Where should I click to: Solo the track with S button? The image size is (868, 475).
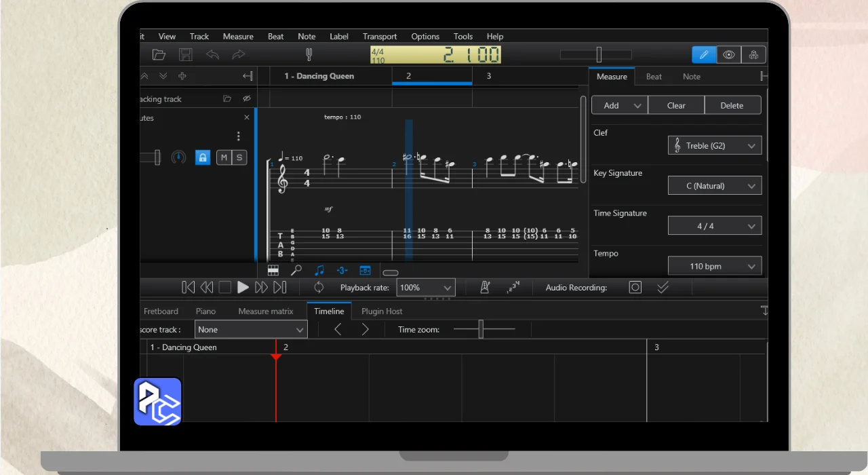point(239,157)
